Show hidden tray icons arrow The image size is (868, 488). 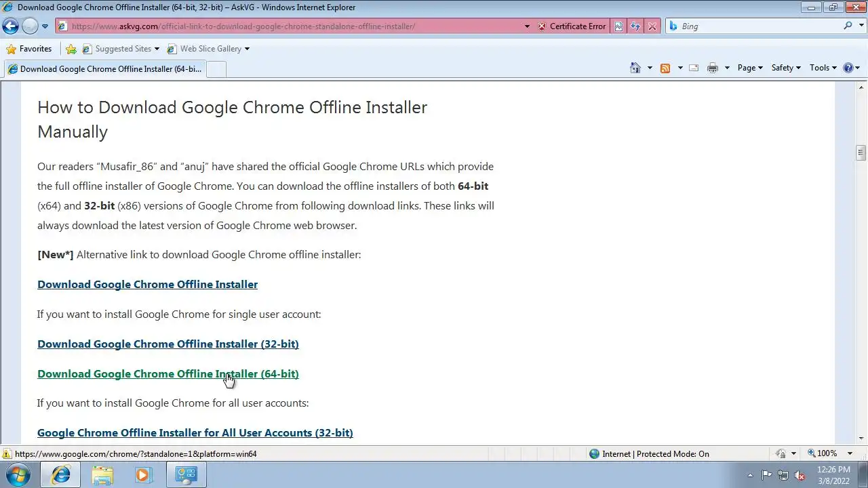(x=750, y=475)
